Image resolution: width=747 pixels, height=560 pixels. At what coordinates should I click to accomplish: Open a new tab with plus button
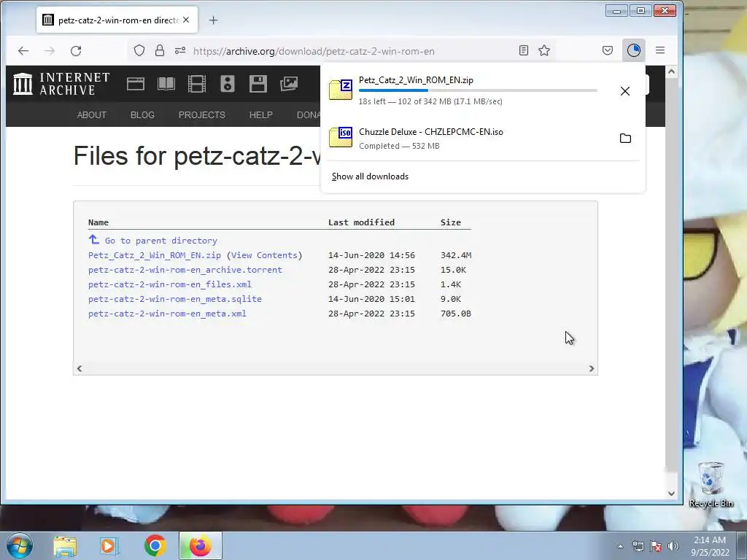(x=214, y=20)
